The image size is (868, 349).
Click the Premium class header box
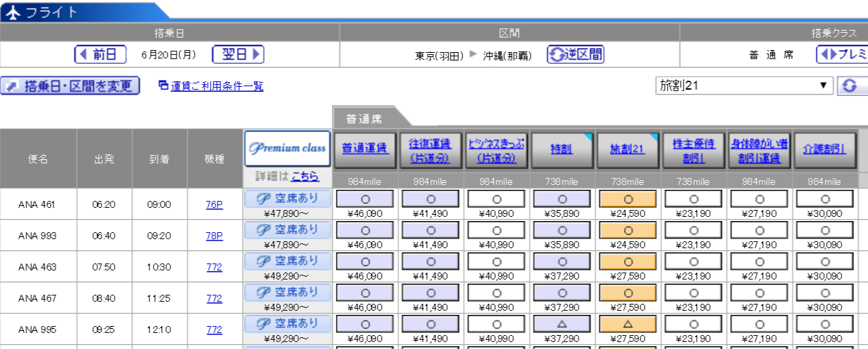tap(287, 149)
